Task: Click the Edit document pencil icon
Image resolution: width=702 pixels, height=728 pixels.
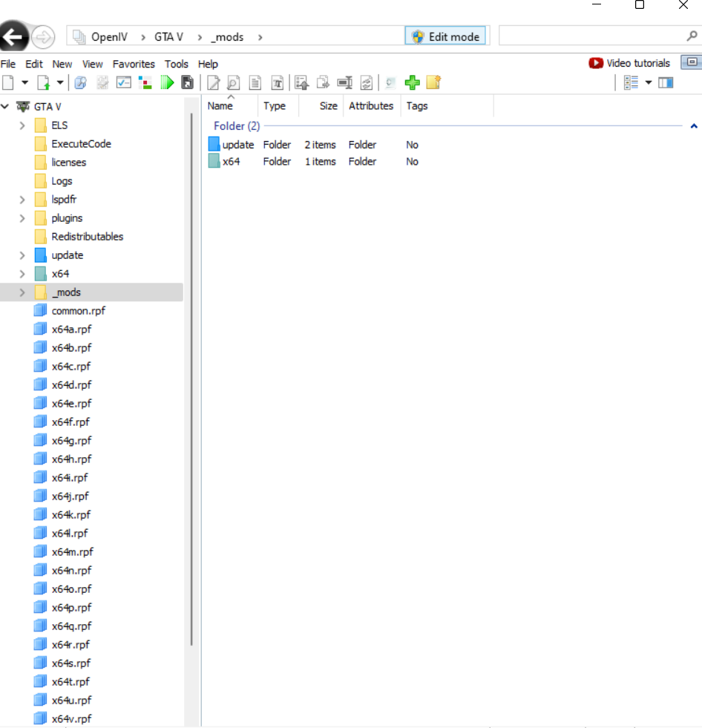Action: click(213, 82)
